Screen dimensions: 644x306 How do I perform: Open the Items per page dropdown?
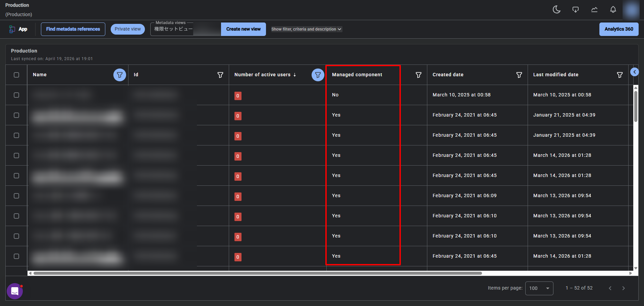click(x=539, y=288)
